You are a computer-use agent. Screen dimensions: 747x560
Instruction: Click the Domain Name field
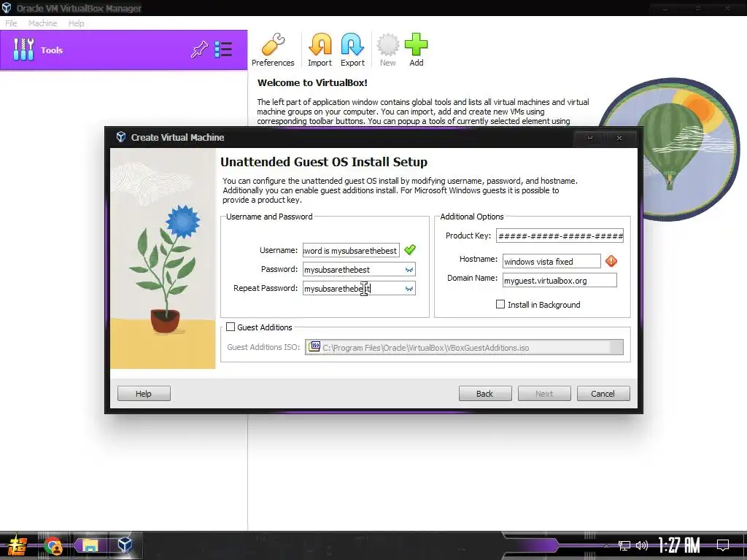(560, 281)
